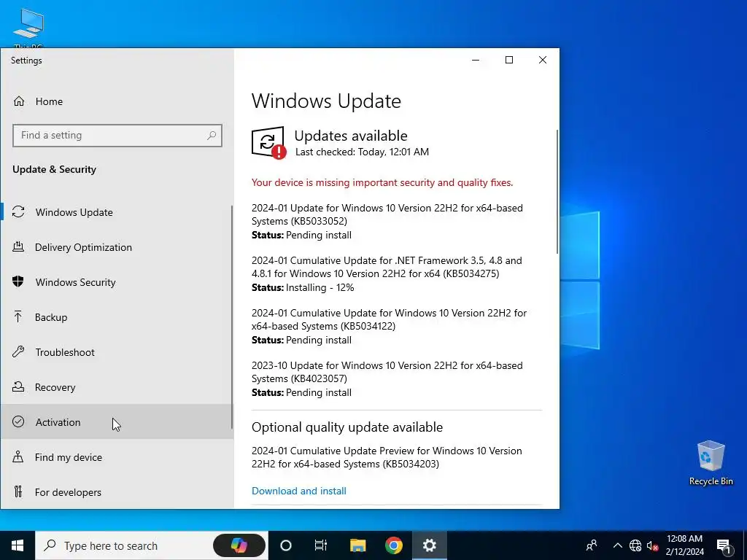The width and height of the screenshot is (747, 560).
Task: Click the Updates available status icon
Action: (268, 142)
